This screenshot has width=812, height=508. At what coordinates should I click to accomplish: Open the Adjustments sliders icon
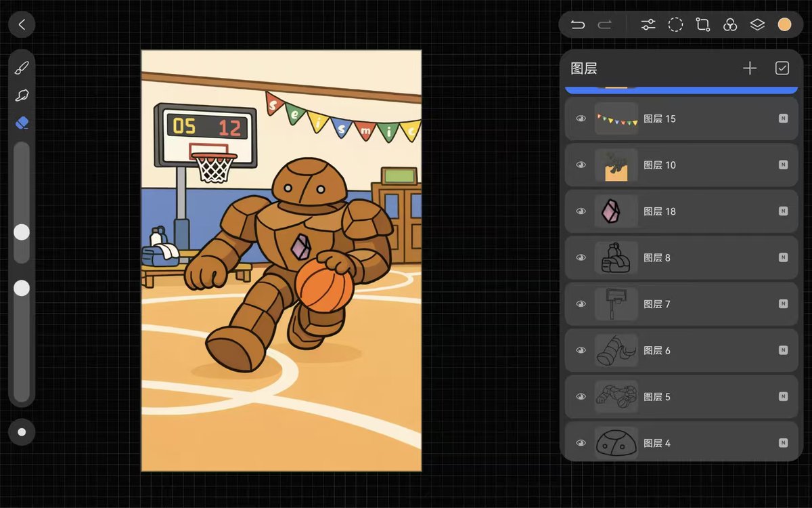(x=648, y=25)
